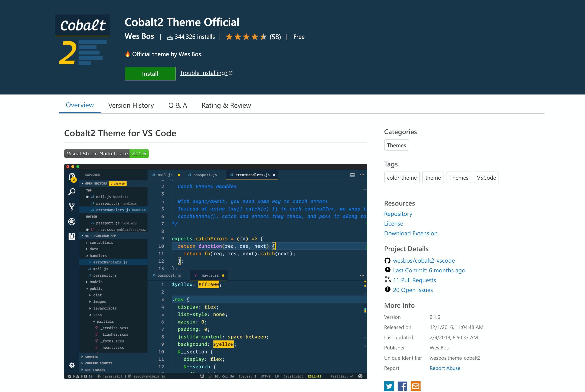This screenshot has height=392, width=585.
Task: Click the Explorer files icon in preview
Action: tap(72, 177)
